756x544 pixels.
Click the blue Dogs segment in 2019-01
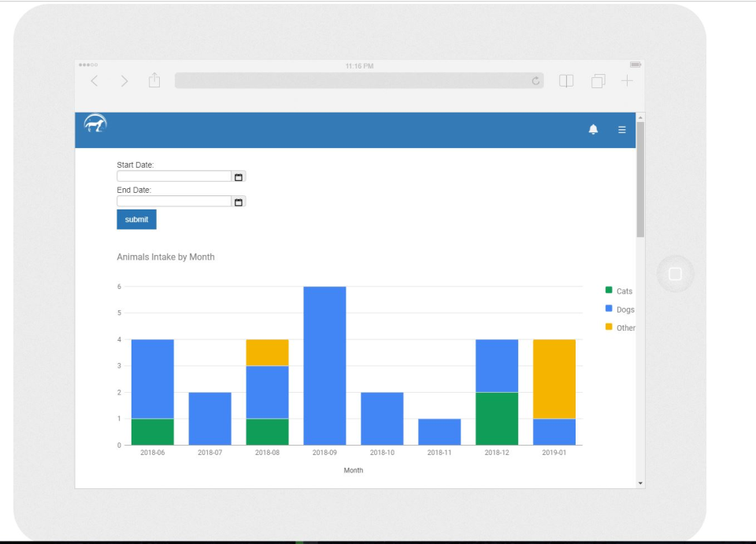[x=554, y=431]
